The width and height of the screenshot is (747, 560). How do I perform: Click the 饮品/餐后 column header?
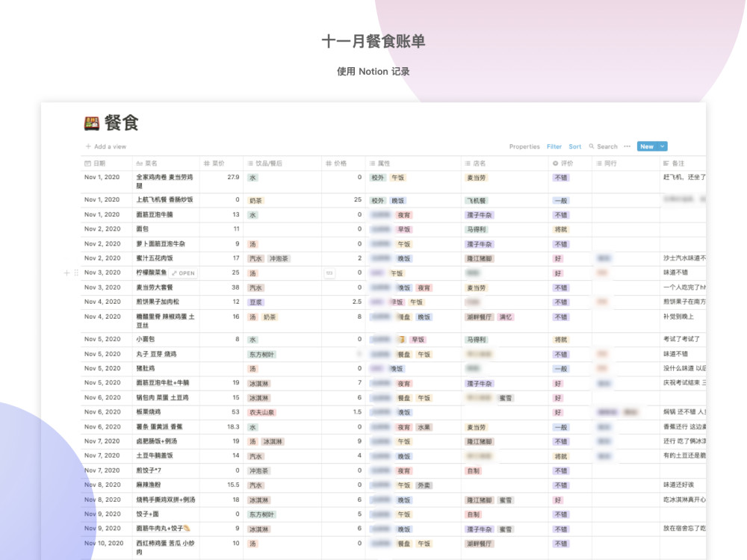282,164
